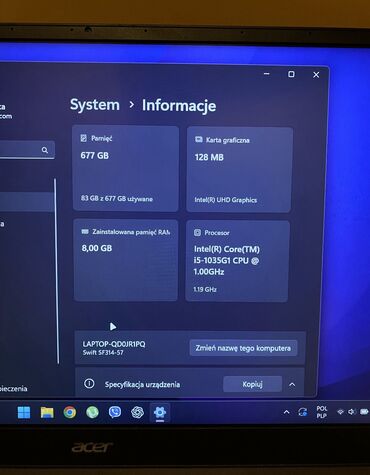This screenshot has width=370, height=475.
Task: Click the settings search input field
Action: coord(27,150)
